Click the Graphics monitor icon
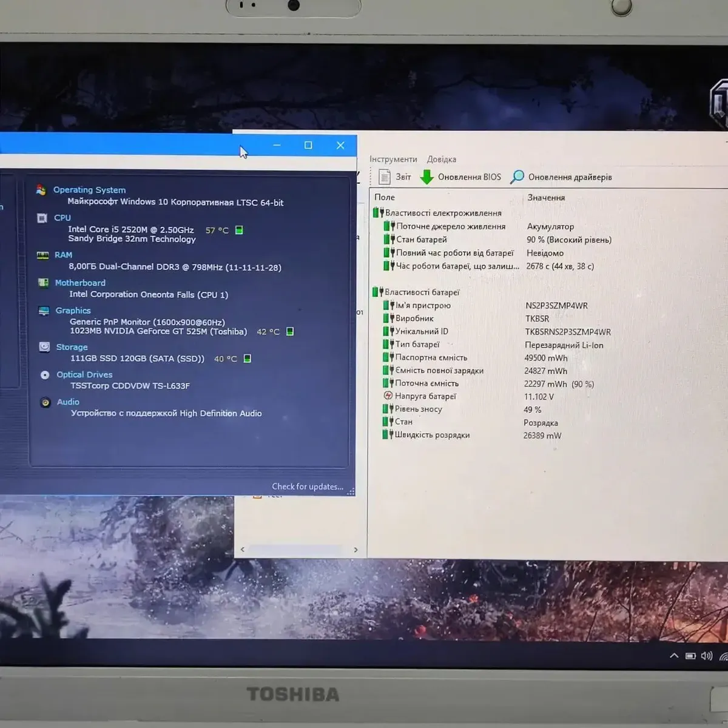 click(44, 311)
